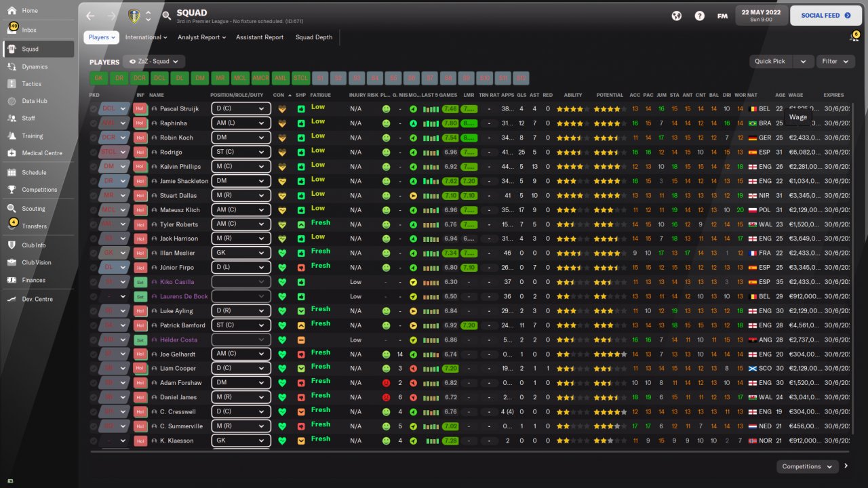Toggle the pick checkbox for Rodrigo
The height and width of the screenshot is (488, 868).
coord(94,152)
